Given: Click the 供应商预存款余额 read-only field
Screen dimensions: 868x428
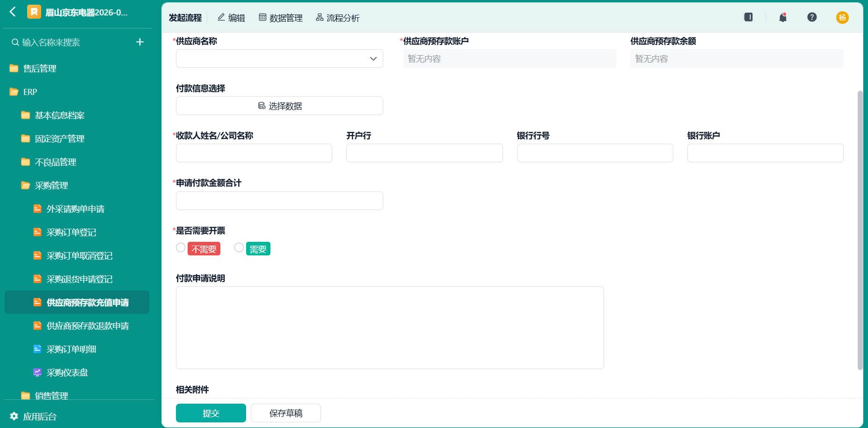Looking at the screenshot, I should [737, 58].
